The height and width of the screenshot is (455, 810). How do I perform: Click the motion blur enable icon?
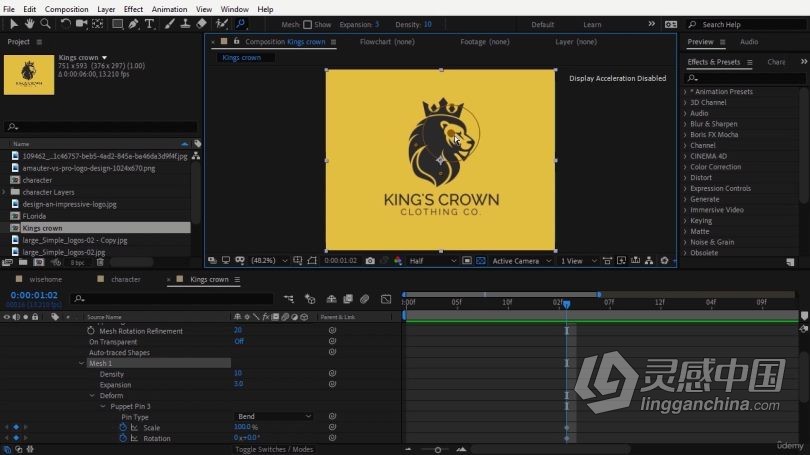[364, 299]
